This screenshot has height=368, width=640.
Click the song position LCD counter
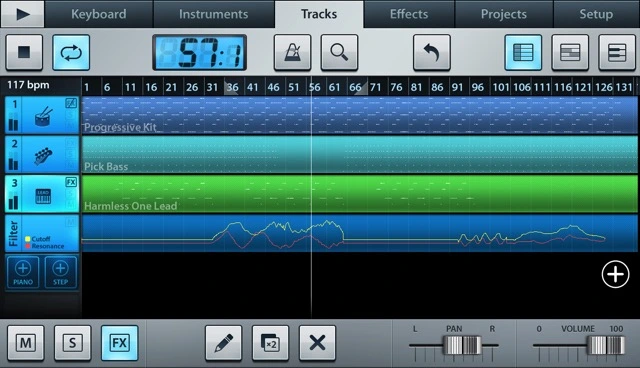(199, 52)
